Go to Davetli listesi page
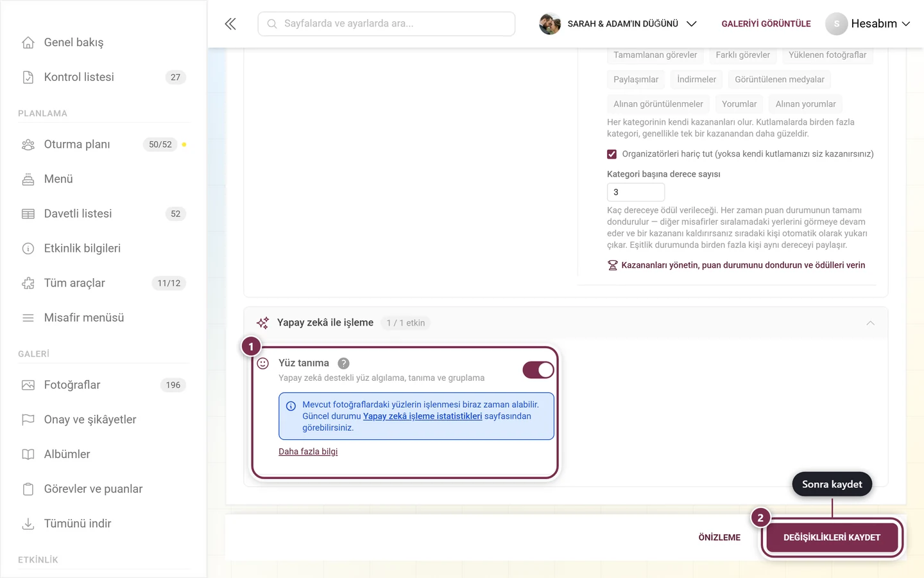This screenshot has height=578, width=924. (x=103, y=214)
